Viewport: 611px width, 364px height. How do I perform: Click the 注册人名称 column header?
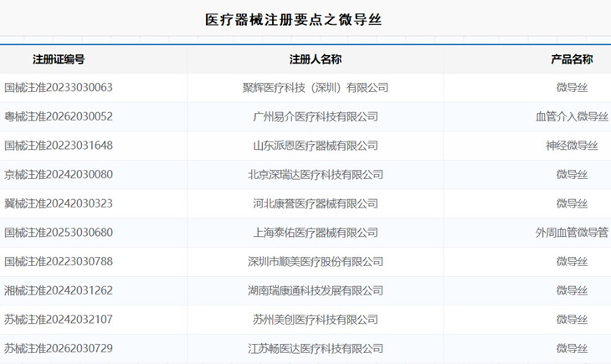point(316,59)
